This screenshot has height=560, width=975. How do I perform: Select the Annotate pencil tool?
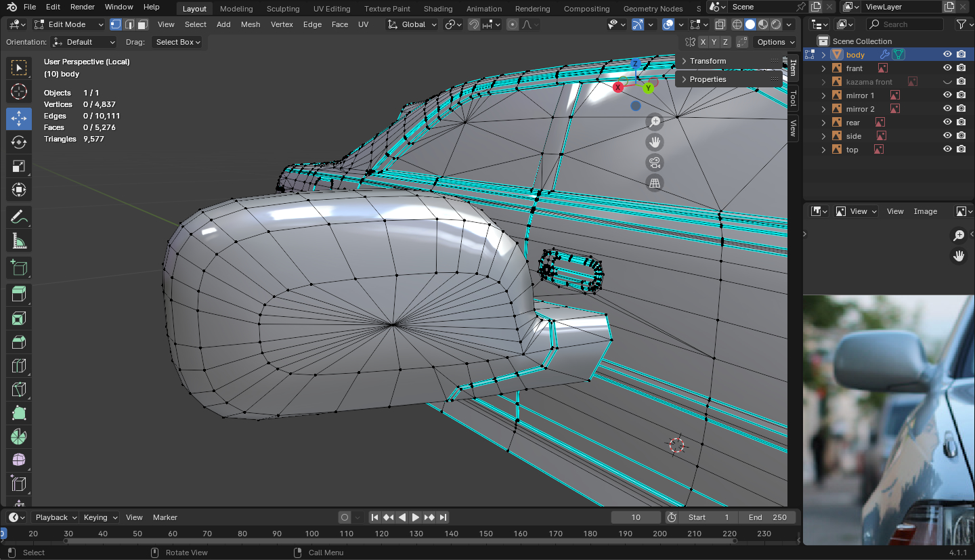(19, 217)
